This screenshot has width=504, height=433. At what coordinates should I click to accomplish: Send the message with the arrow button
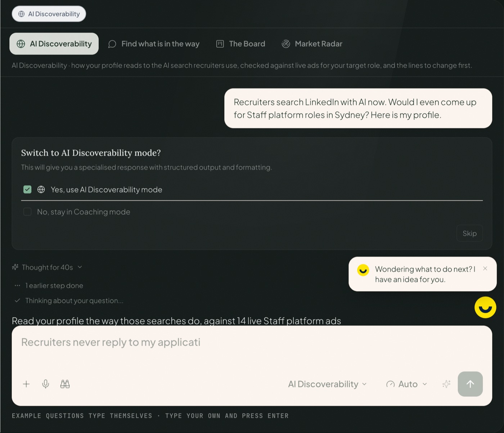470,384
